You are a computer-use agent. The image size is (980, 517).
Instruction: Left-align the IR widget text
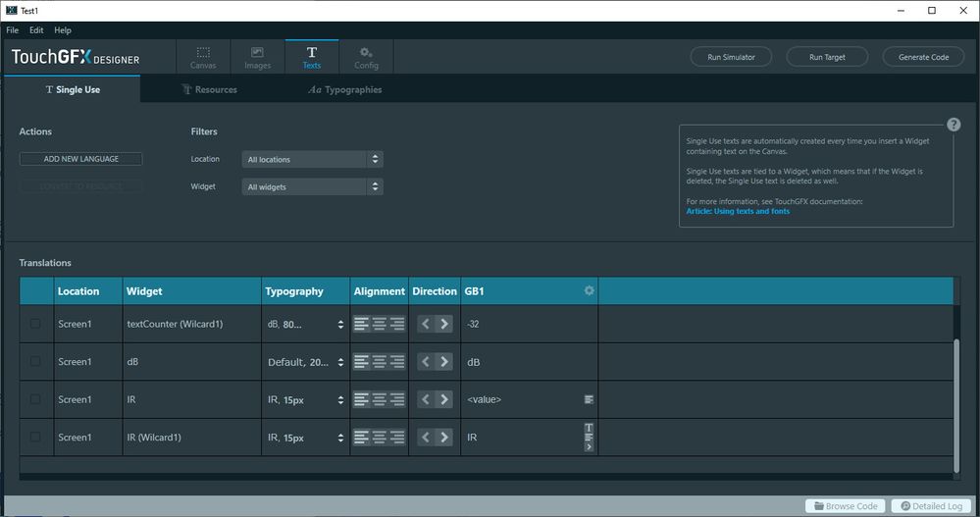[x=361, y=399]
